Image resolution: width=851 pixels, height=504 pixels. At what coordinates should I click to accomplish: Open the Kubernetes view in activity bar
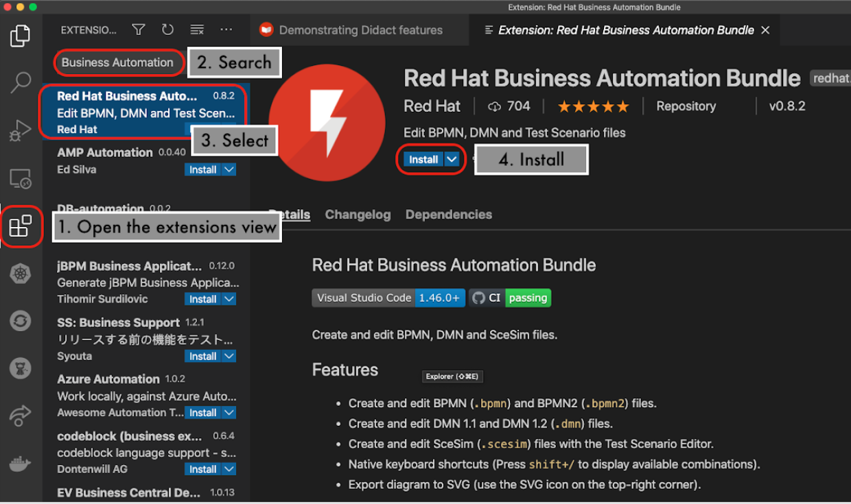tap(21, 274)
